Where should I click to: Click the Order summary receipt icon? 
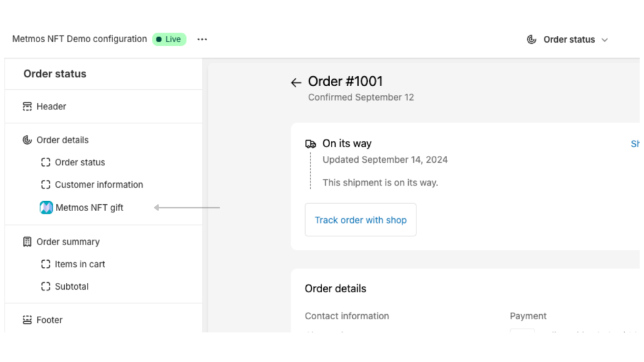click(x=27, y=242)
